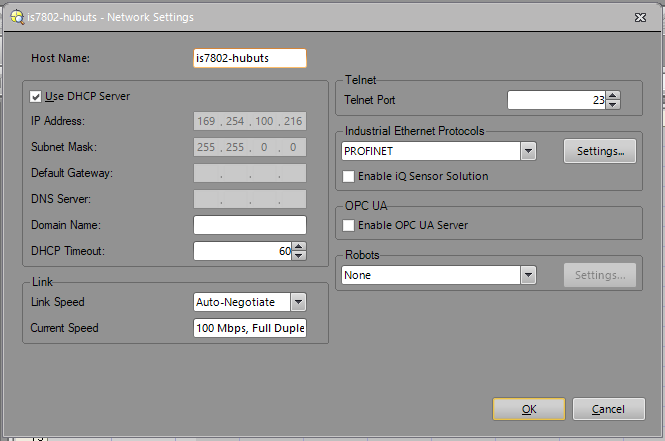Open the Robots dropdown arrow

coord(528,275)
